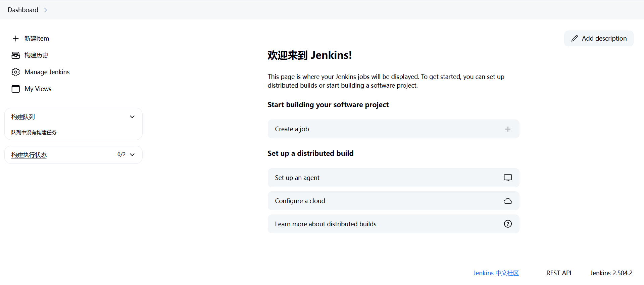
Task: Open the 构建历史 menu item
Action: [x=36, y=55]
